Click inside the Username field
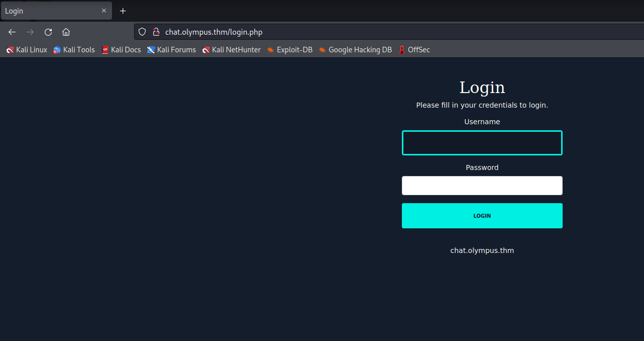644x341 pixels. [482, 143]
